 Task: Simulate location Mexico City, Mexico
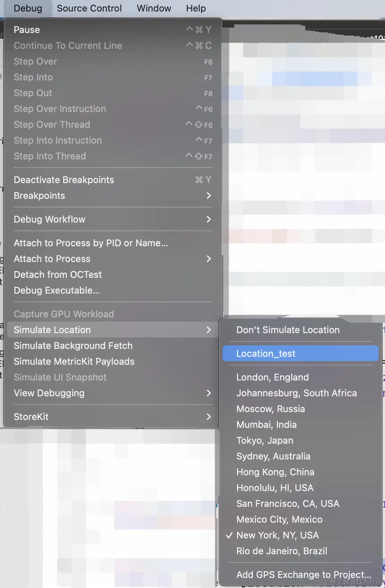pyautogui.click(x=301, y=519)
